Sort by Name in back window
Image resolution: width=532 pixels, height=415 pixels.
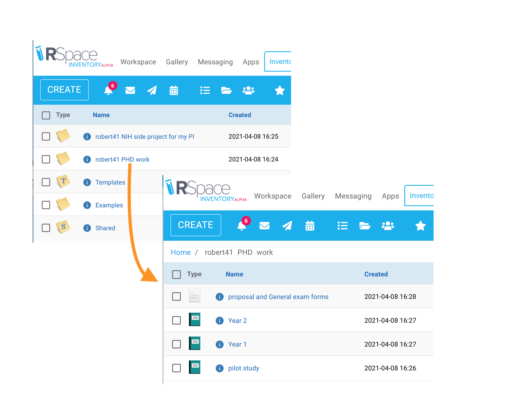101,115
